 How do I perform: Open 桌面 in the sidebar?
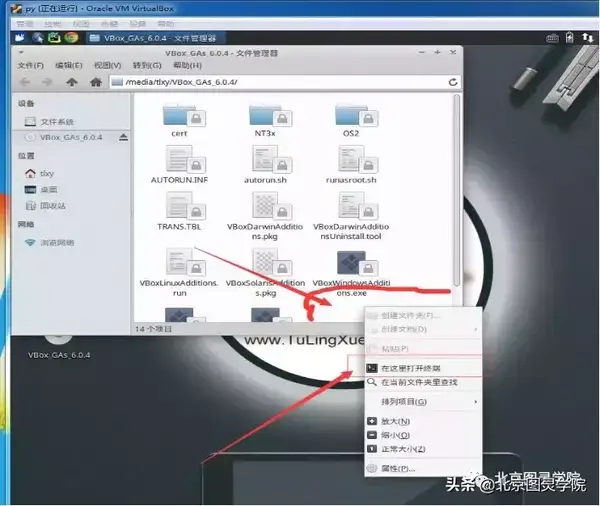(x=71, y=189)
